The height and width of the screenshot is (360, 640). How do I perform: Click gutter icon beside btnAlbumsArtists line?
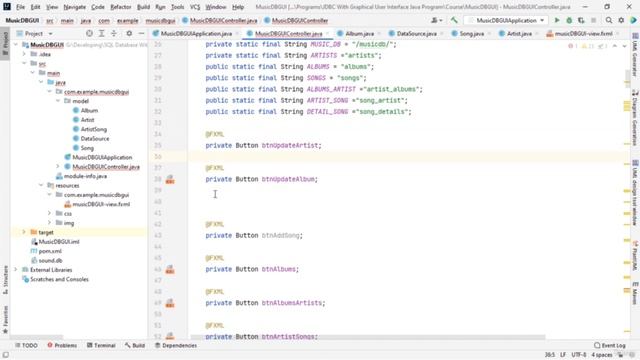pyautogui.click(x=170, y=303)
